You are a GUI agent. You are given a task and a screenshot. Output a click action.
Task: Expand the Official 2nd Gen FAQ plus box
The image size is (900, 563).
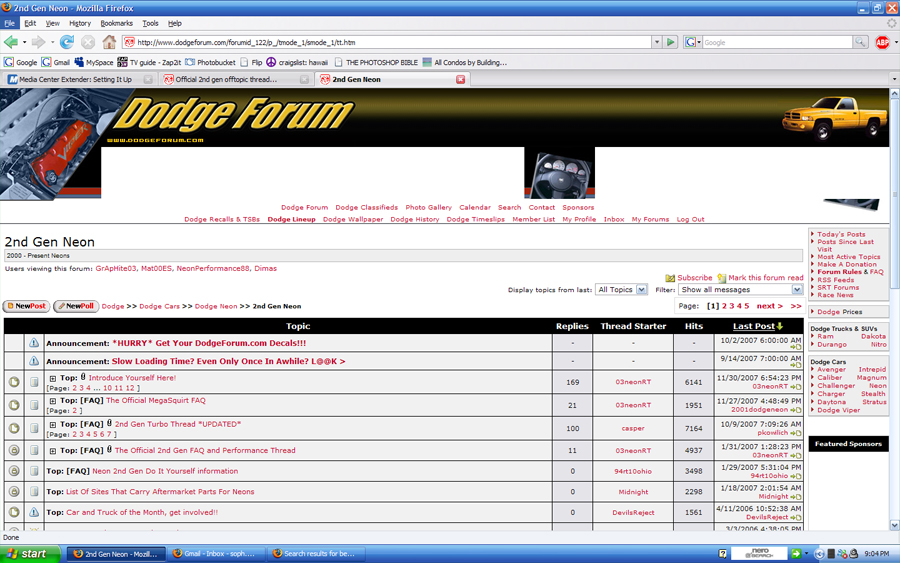click(x=52, y=451)
